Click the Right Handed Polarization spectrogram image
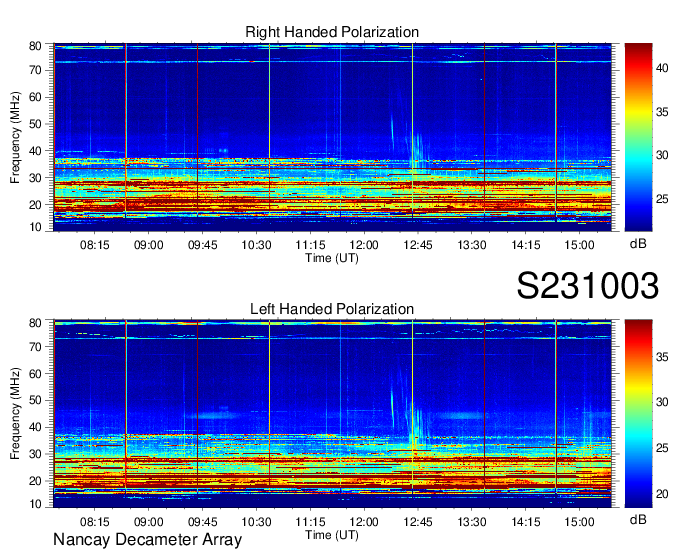 (332, 137)
